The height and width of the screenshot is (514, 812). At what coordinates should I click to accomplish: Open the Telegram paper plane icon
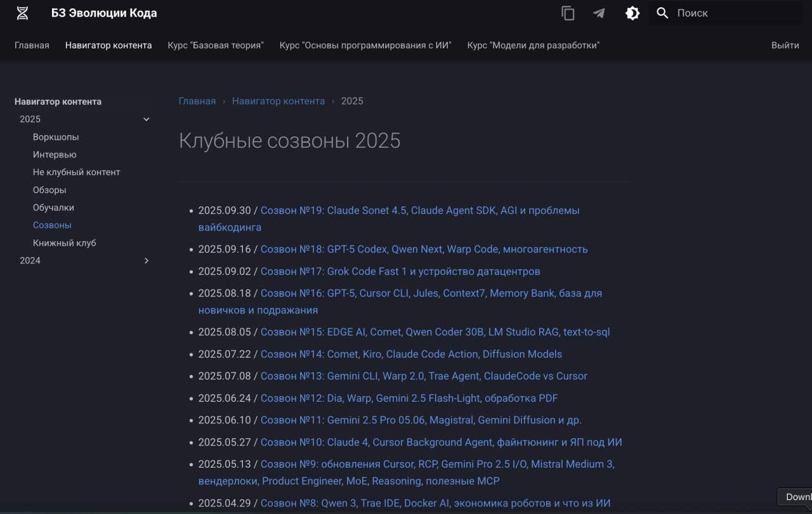599,13
